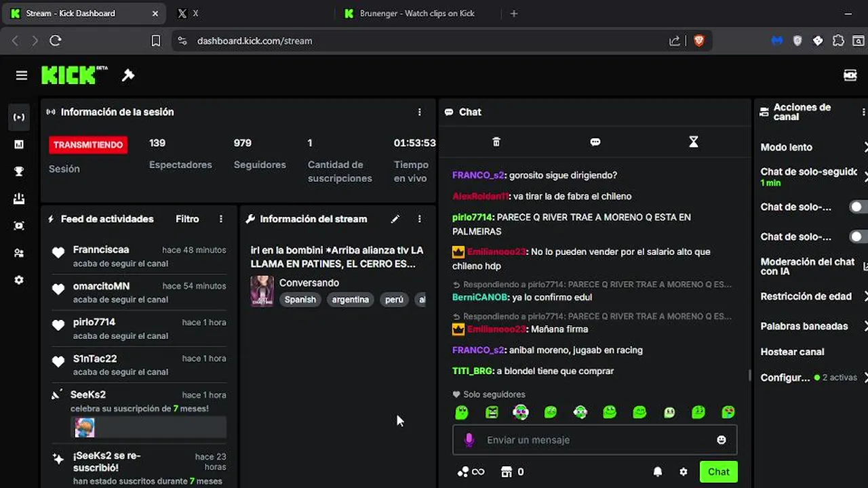The image size is (868, 488).
Task: Select the last green emote with red mark
Action: [728, 412]
